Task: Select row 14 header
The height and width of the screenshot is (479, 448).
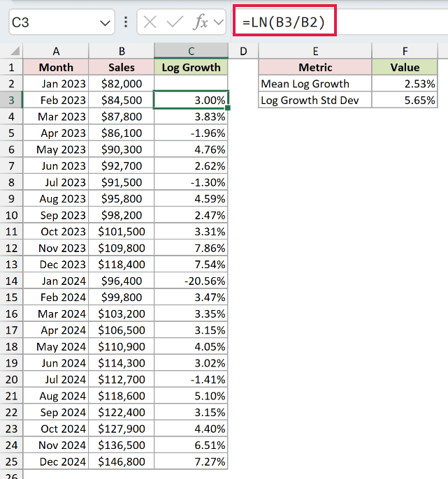Action: click(x=11, y=281)
